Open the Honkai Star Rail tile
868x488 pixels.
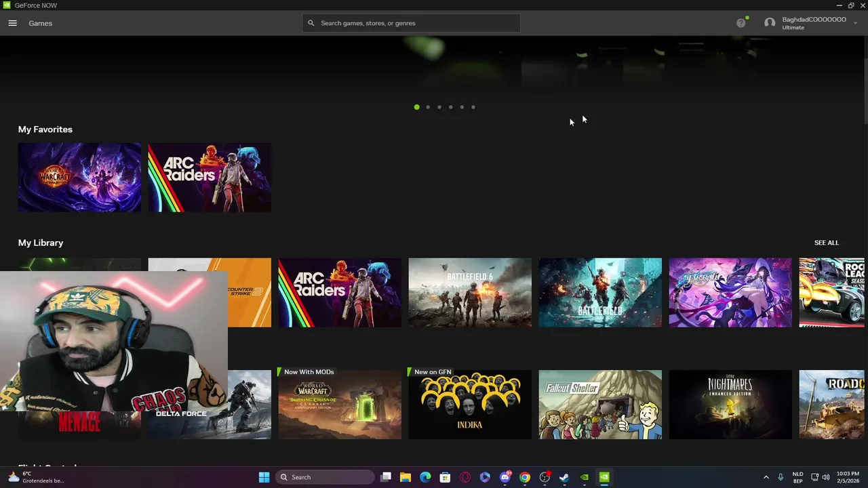pyautogui.click(x=730, y=293)
